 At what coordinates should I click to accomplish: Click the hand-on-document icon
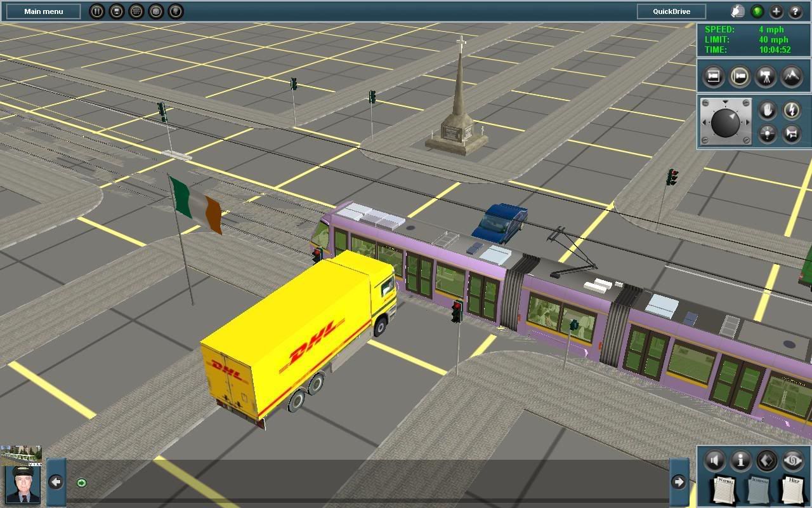(x=737, y=11)
